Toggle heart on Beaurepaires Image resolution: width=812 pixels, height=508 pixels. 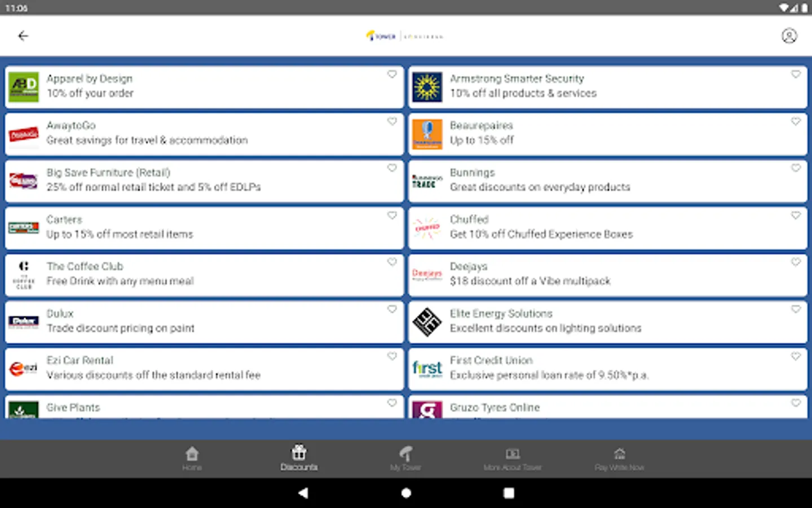click(x=796, y=121)
